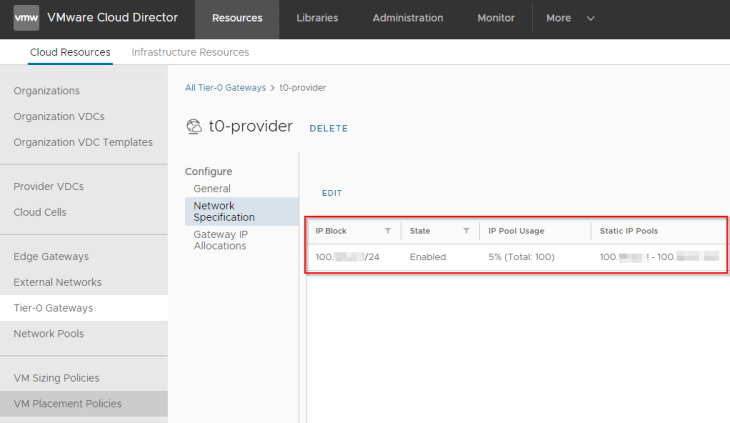The image size is (730, 423).
Task: Click the t0-provider page heading
Action: coord(250,126)
